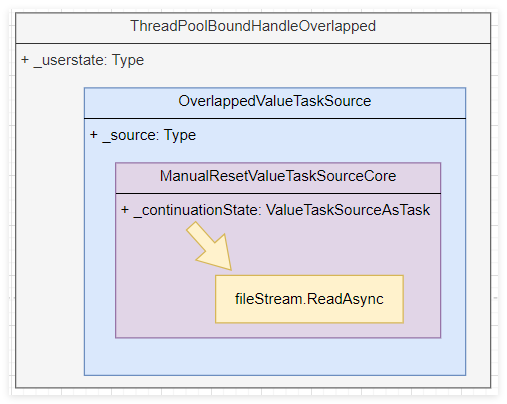Select the yellow block arrow shape
Screen dimensions: 507x404
click(x=209, y=246)
